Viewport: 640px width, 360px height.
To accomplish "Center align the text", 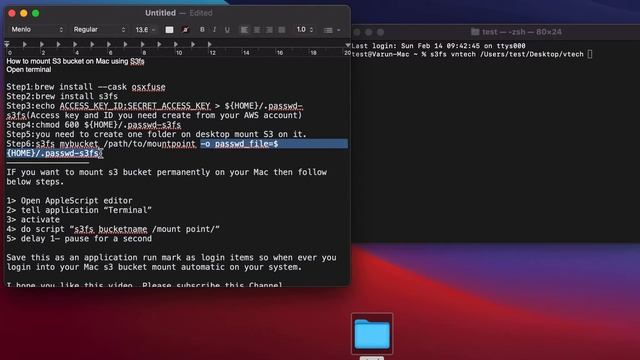I will [257, 30].
